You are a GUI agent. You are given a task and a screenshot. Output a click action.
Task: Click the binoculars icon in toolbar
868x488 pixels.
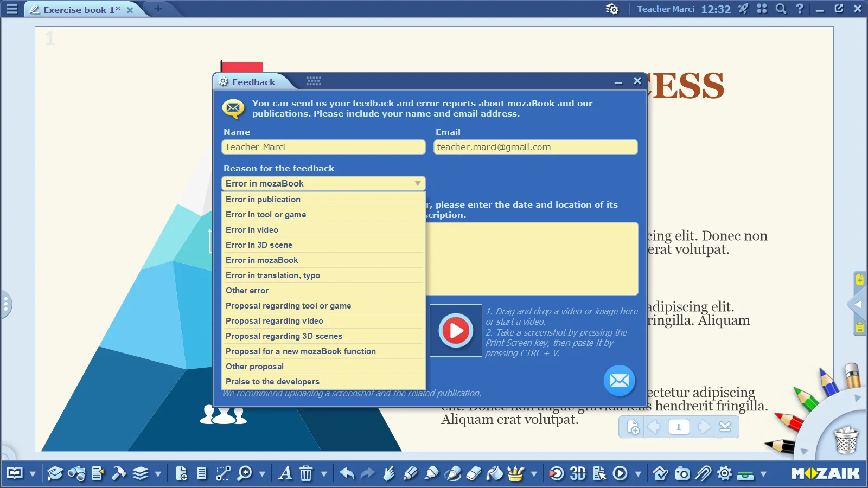click(76, 473)
